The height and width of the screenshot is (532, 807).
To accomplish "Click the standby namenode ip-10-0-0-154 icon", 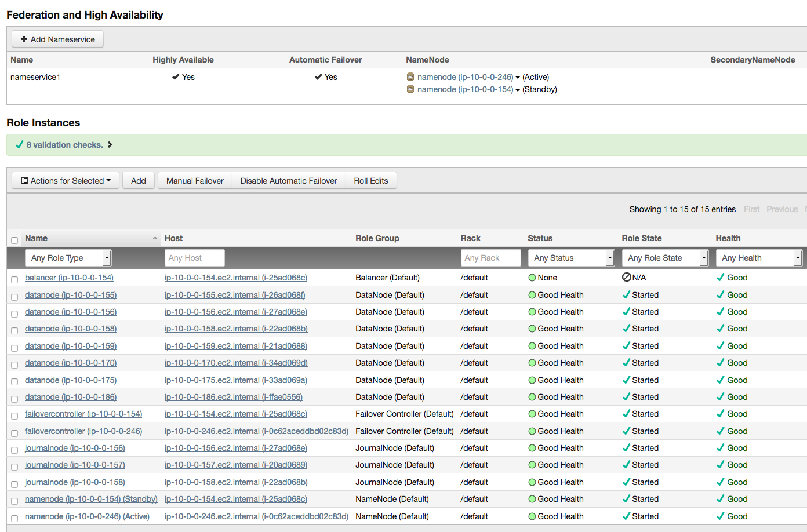I will coord(410,89).
